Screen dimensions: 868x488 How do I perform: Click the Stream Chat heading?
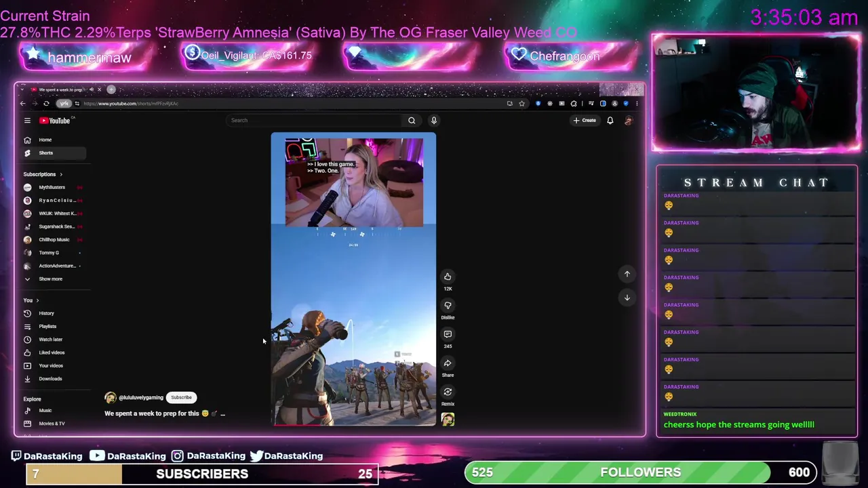pos(756,183)
